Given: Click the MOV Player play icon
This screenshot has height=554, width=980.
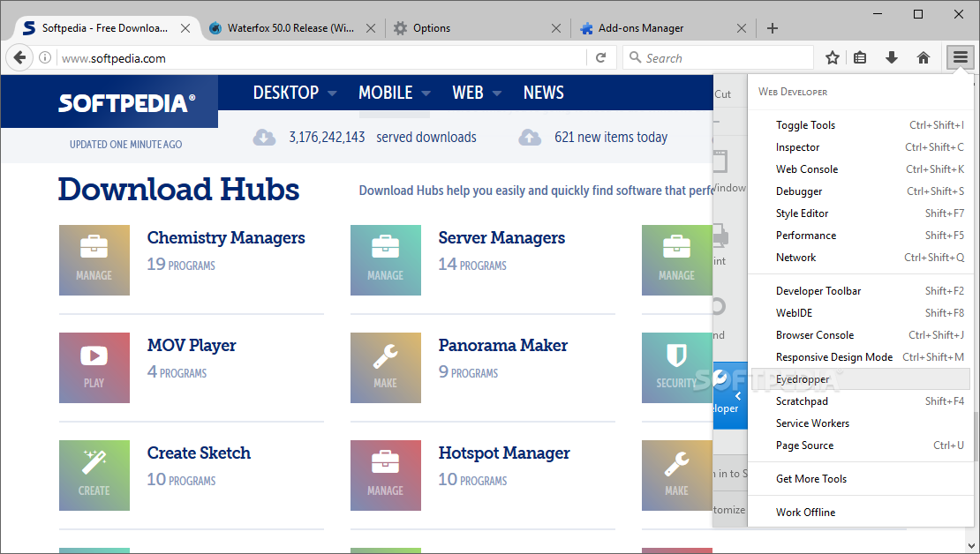Looking at the screenshot, I should click(x=94, y=368).
